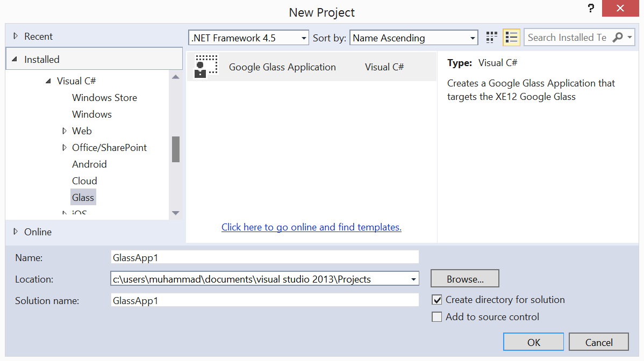Click the go online templates link
This screenshot has height=361, width=644.
click(311, 227)
